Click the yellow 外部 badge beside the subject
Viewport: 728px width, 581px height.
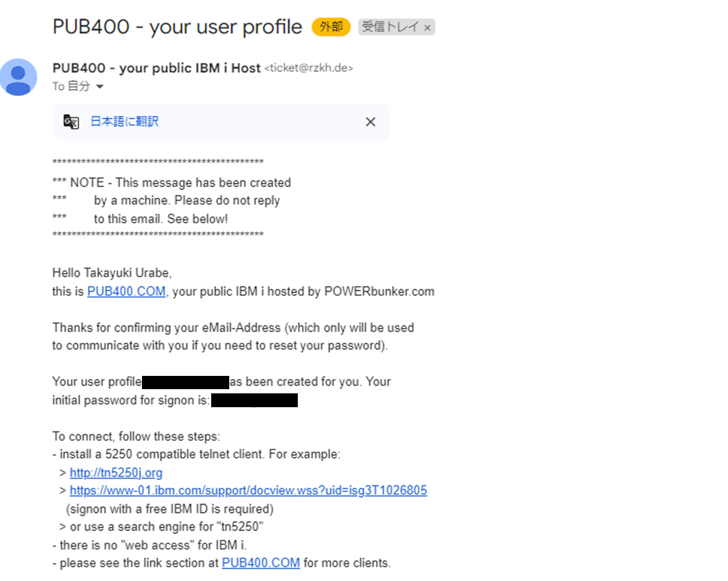330,26
